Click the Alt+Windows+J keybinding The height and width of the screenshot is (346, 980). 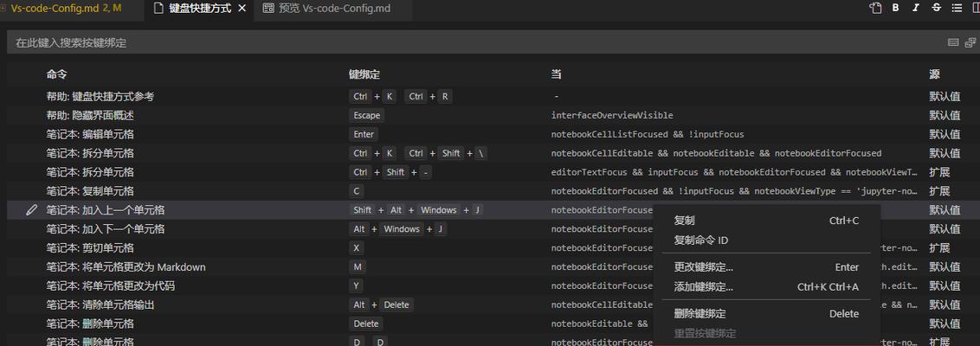coord(398,229)
